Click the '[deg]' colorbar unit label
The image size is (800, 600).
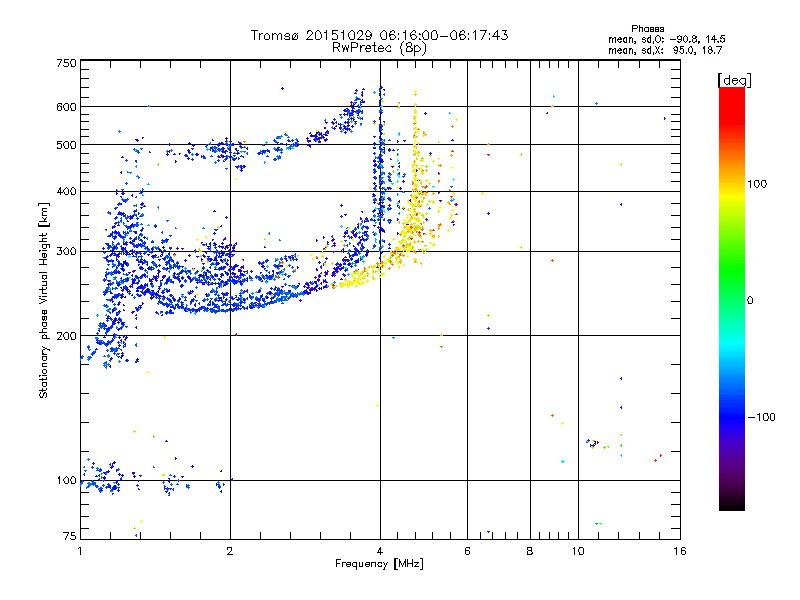(x=734, y=80)
